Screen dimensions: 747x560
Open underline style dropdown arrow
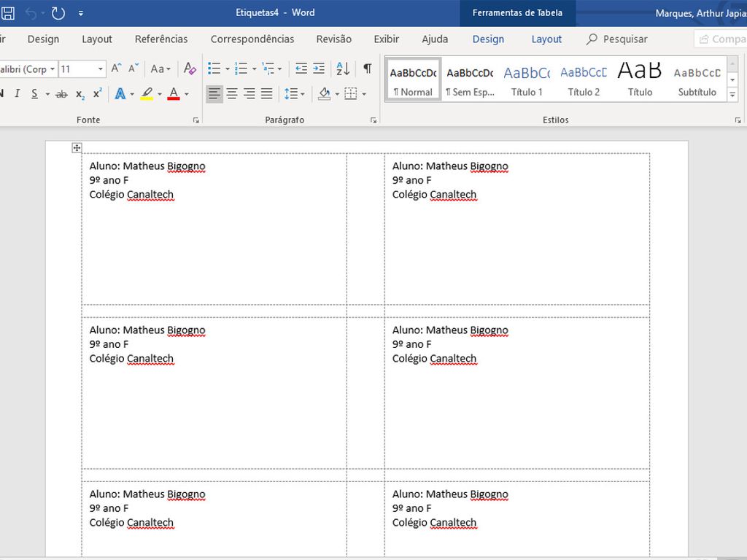pos(47,94)
